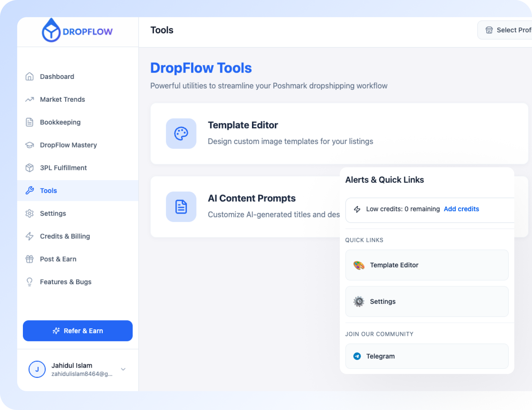532x410 pixels.
Task: Click the DropFlow logo icon
Action: (x=51, y=31)
